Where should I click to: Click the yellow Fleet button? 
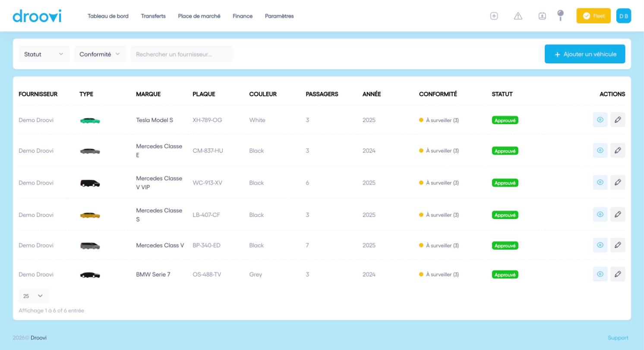(593, 16)
